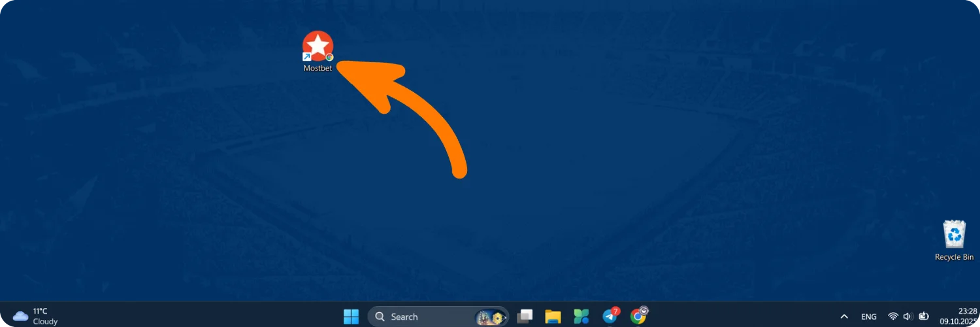Image resolution: width=980 pixels, height=327 pixels.
Task: Click the red 7 badge on Telegram
Action: click(x=615, y=311)
